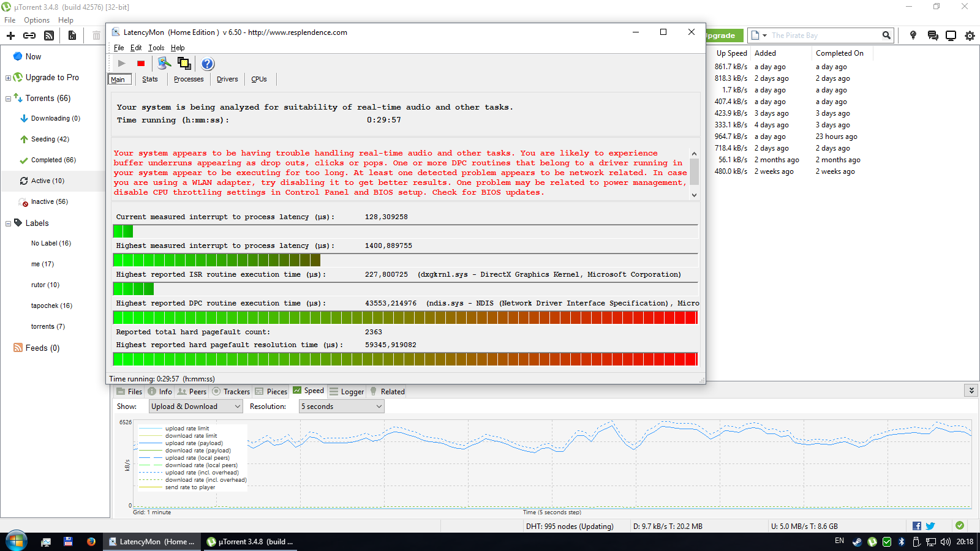Screen dimensions: 980x551
Task: Open the Windows Start button
Action: click(16, 541)
